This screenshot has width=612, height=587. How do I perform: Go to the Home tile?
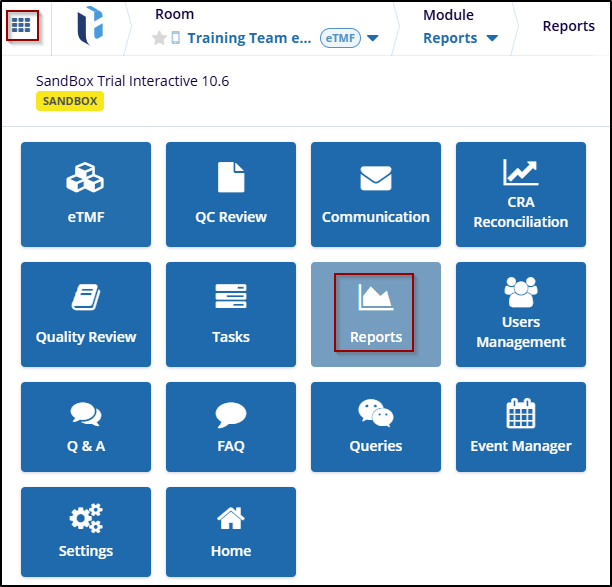[231, 531]
